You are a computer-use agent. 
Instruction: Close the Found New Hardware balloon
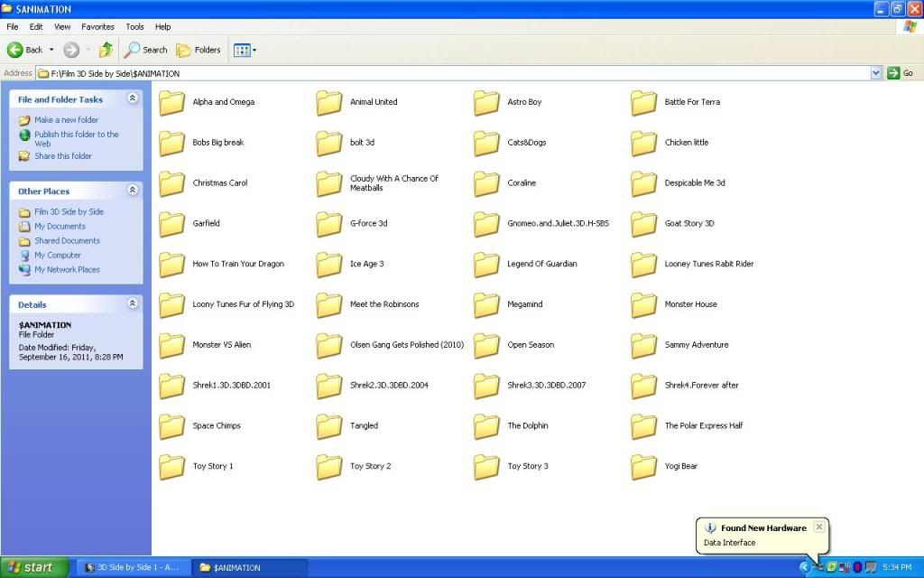[819, 527]
